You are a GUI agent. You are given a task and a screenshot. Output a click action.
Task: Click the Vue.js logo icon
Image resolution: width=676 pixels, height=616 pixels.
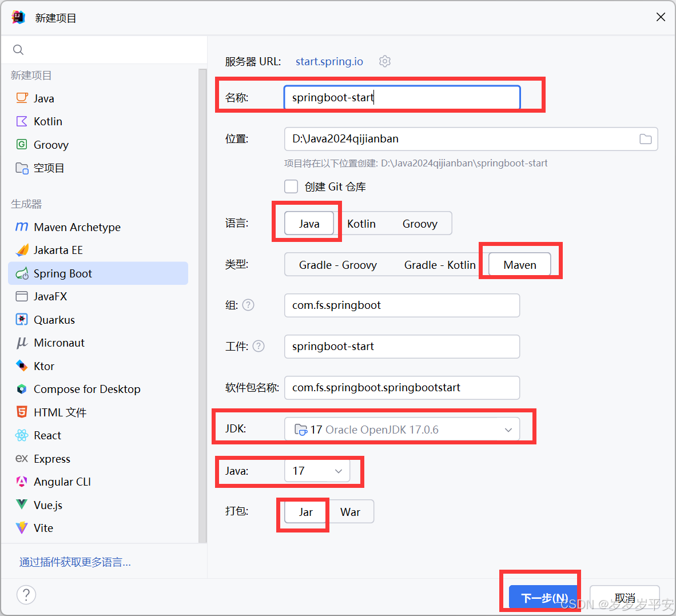(x=22, y=504)
